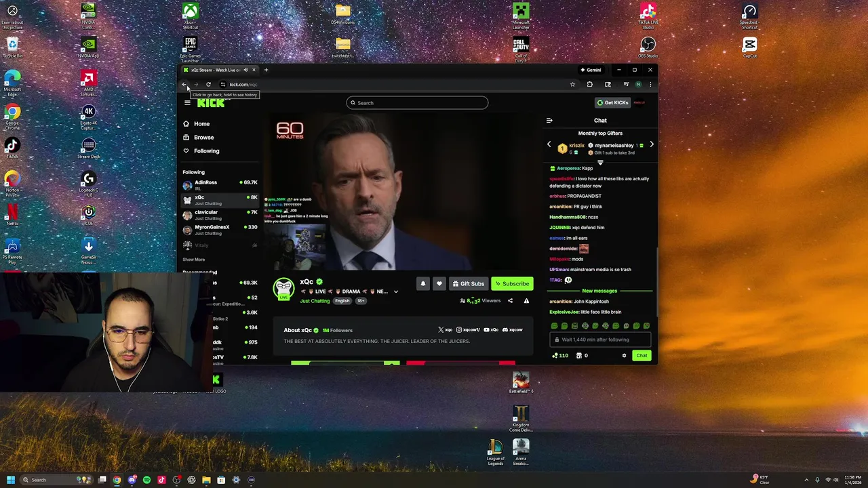Image resolution: width=868 pixels, height=488 pixels.
Task: Share the stream via share icon
Action: tap(510, 301)
